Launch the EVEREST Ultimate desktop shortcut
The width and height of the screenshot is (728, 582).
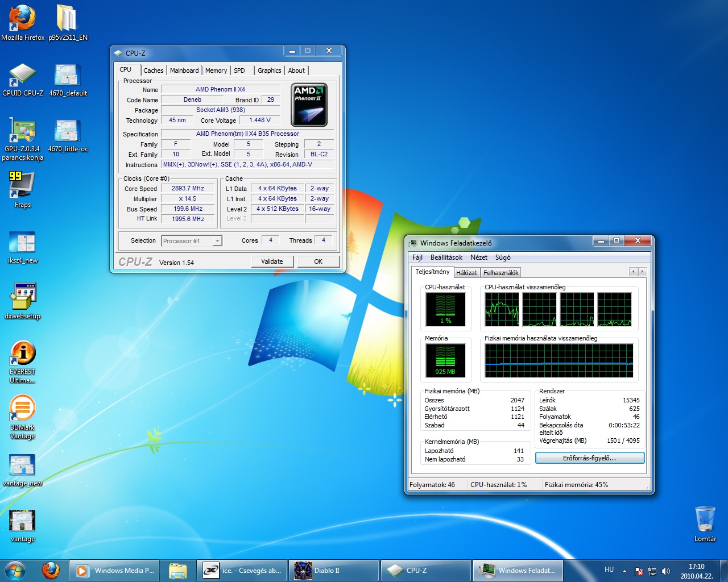(x=23, y=362)
